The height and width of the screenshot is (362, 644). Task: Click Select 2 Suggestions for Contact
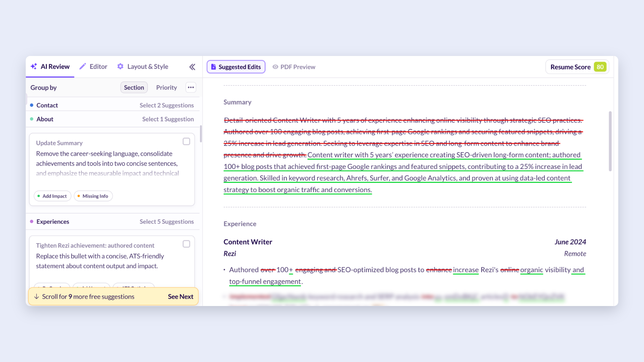(167, 105)
